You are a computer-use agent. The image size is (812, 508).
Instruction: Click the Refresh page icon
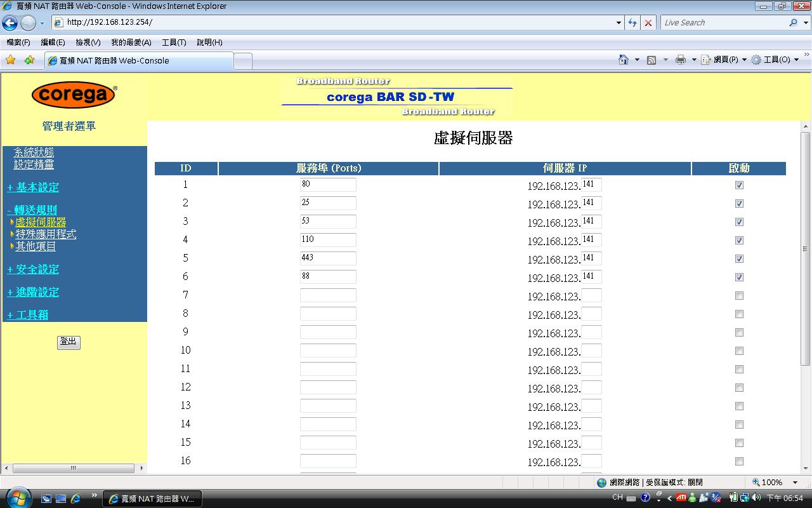(x=632, y=23)
